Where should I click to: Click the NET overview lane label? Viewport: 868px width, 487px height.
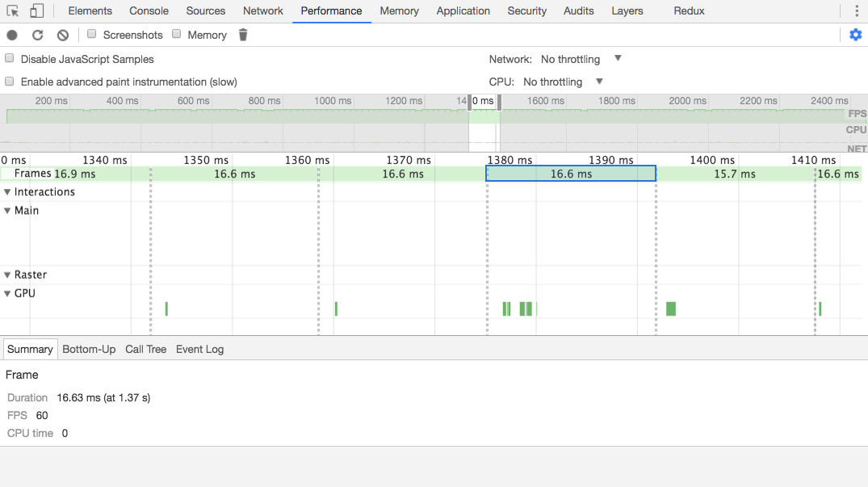click(857, 149)
